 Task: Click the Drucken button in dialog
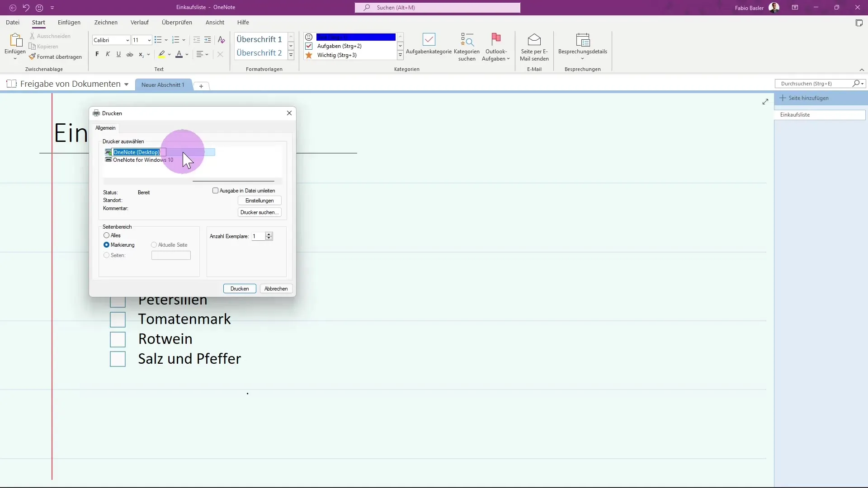[240, 289]
